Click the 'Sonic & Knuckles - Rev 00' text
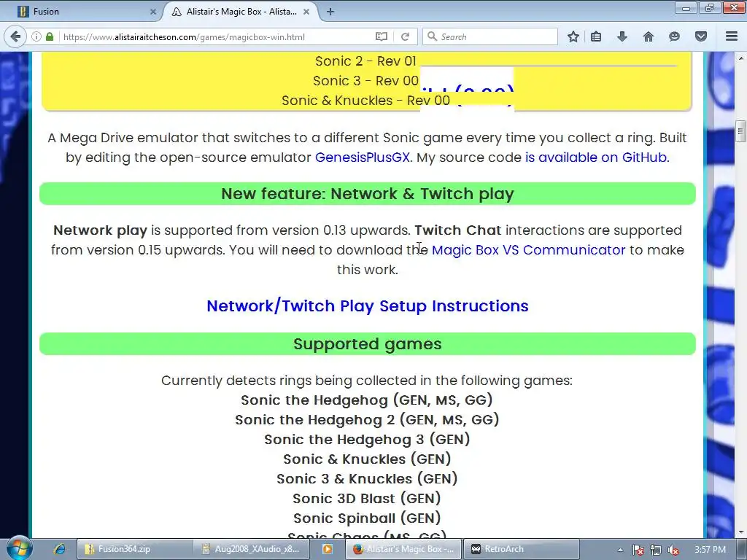This screenshot has width=747, height=560. [365, 101]
